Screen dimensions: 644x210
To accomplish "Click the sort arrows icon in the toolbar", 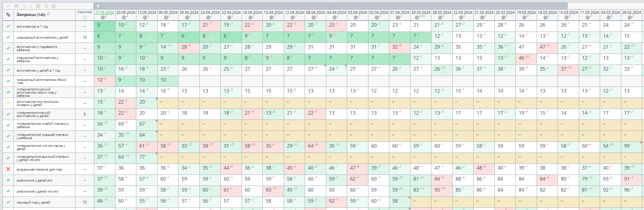I will pos(8,6).
